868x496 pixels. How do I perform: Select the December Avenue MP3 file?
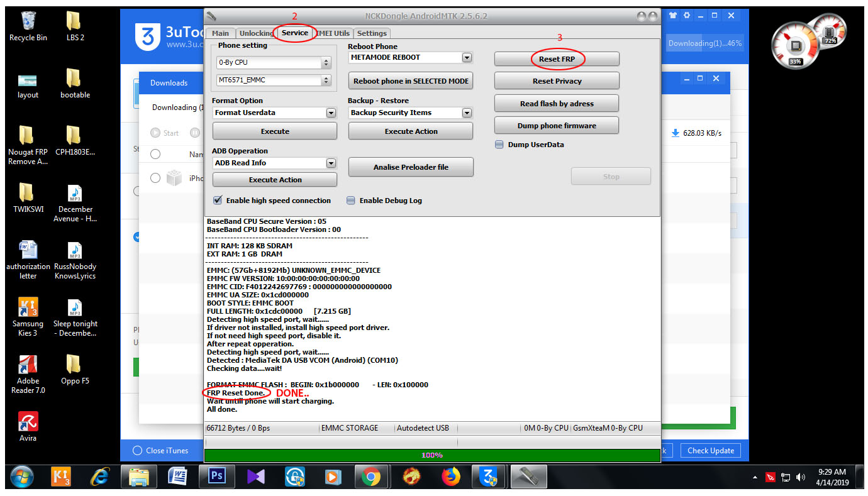pos(75,203)
